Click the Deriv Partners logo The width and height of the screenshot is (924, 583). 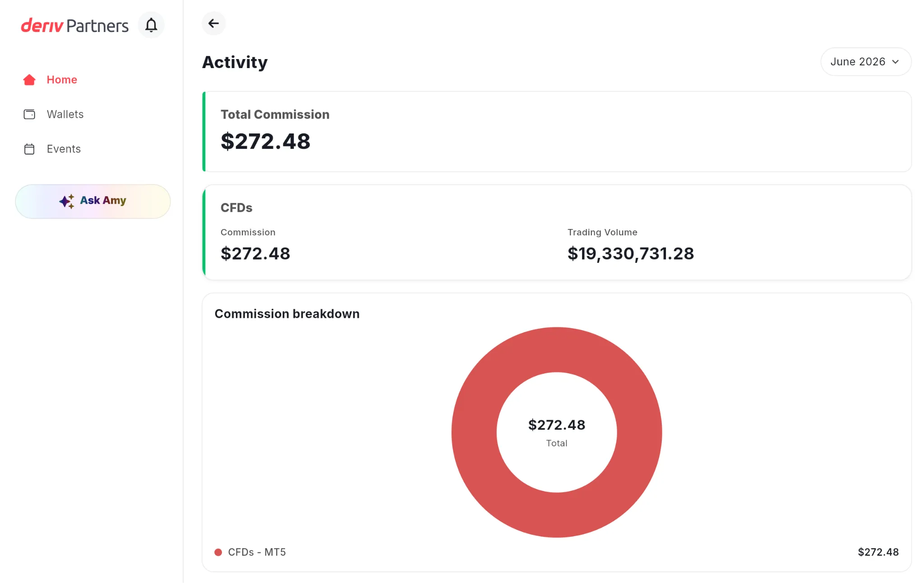[75, 26]
